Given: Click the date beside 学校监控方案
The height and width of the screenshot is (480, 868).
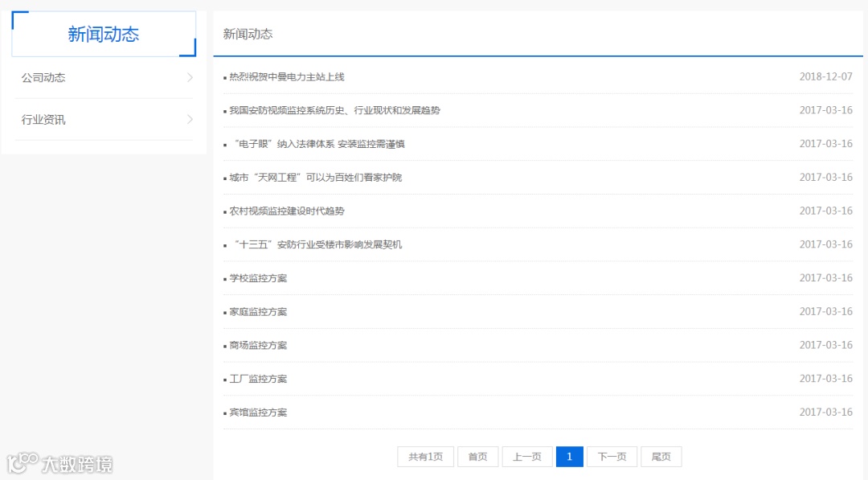Looking at the screenshot, I should (x=826, y=278).
